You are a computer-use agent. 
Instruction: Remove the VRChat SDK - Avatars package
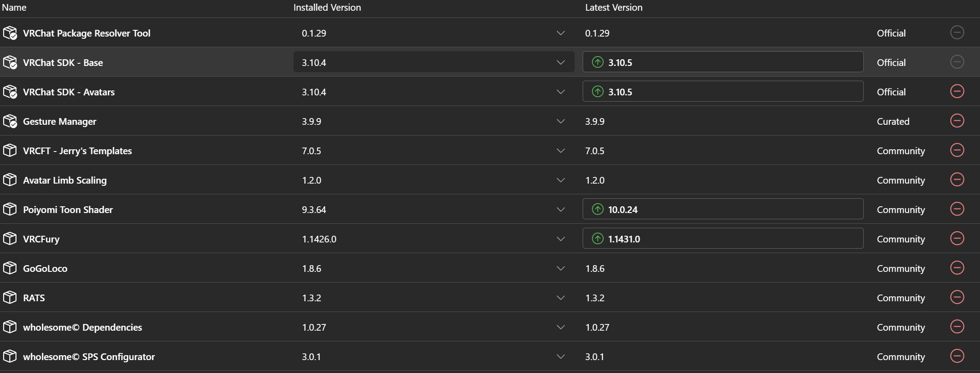pyautogui.click(x=957, y=91)
